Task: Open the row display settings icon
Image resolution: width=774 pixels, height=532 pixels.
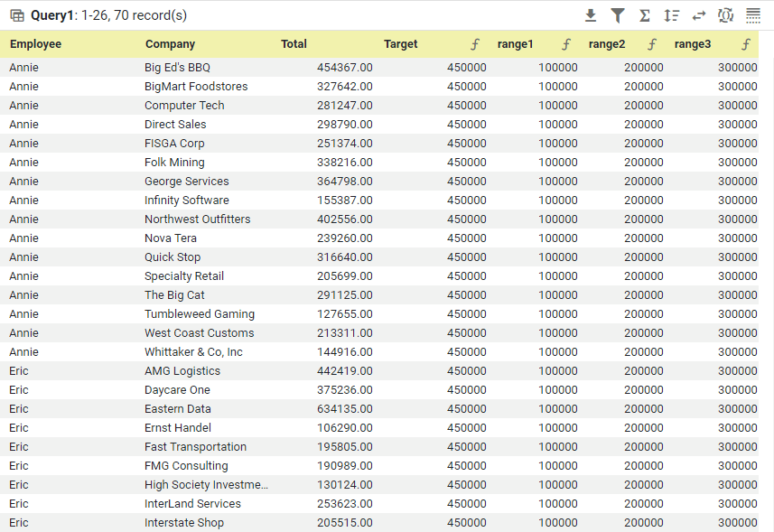Action: point(753,15)
